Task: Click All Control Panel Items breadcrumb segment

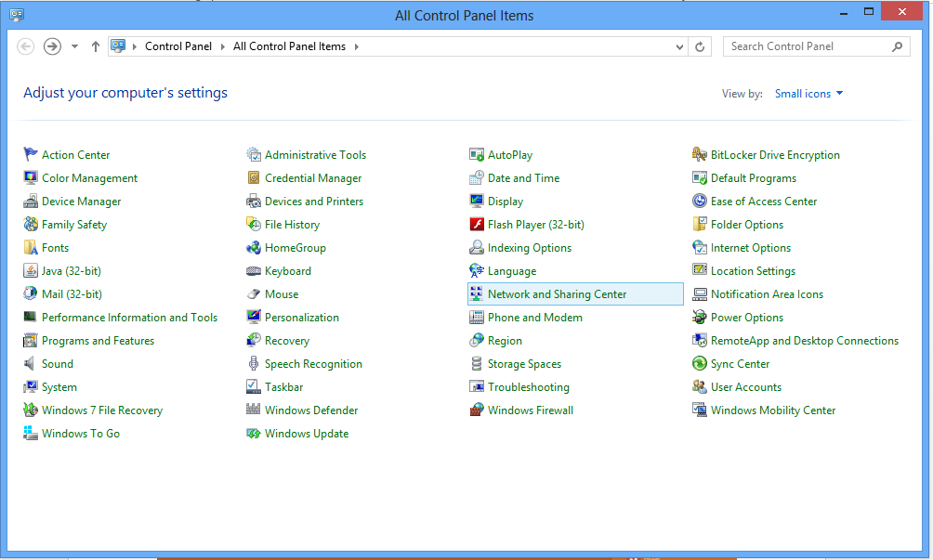Action: point(289,46)
